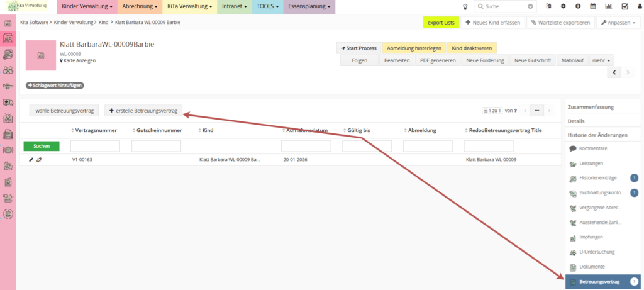
Task: Open the checkbox tasks icon in header
Action: pos(624,6)
